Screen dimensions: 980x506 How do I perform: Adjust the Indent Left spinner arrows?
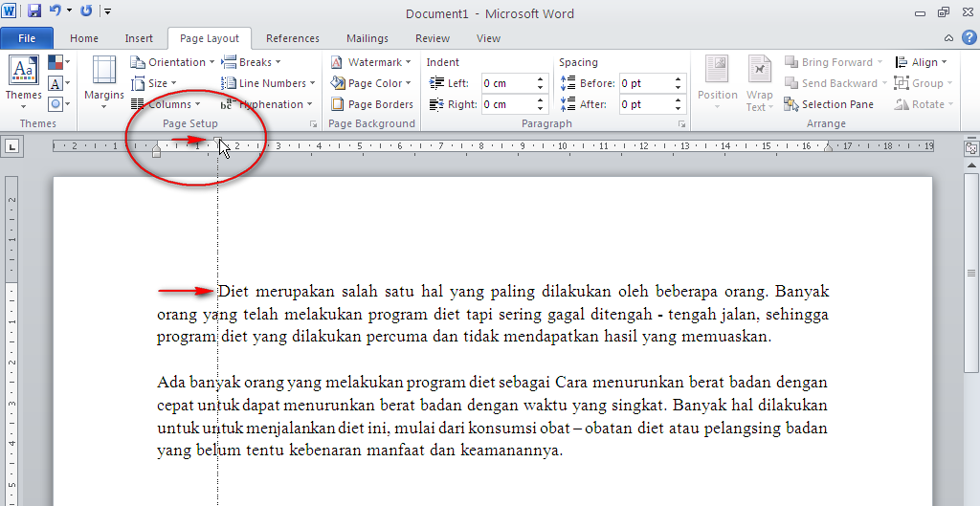coord(540,83)
